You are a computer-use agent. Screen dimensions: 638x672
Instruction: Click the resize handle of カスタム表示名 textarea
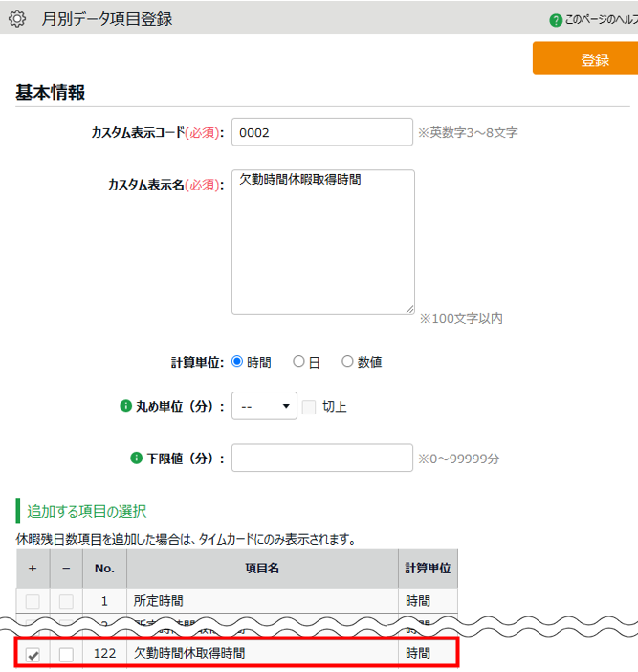click(x=409, y=308)
